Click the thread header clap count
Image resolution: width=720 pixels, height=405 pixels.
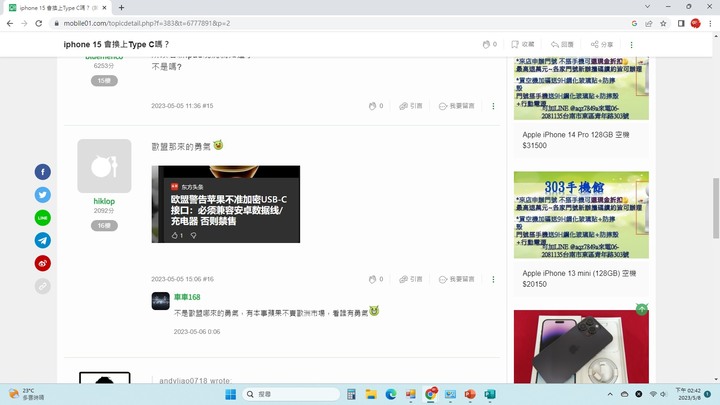tap(489, 45)
